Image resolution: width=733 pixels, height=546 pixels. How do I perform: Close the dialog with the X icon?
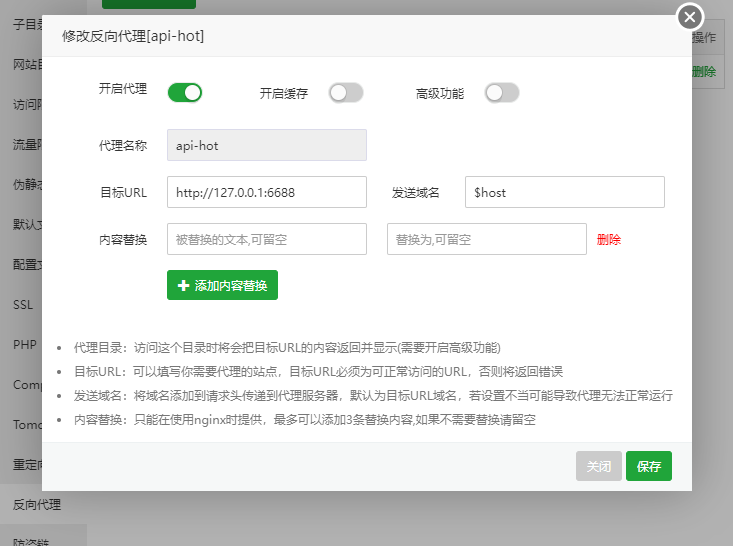pos(690,17)
